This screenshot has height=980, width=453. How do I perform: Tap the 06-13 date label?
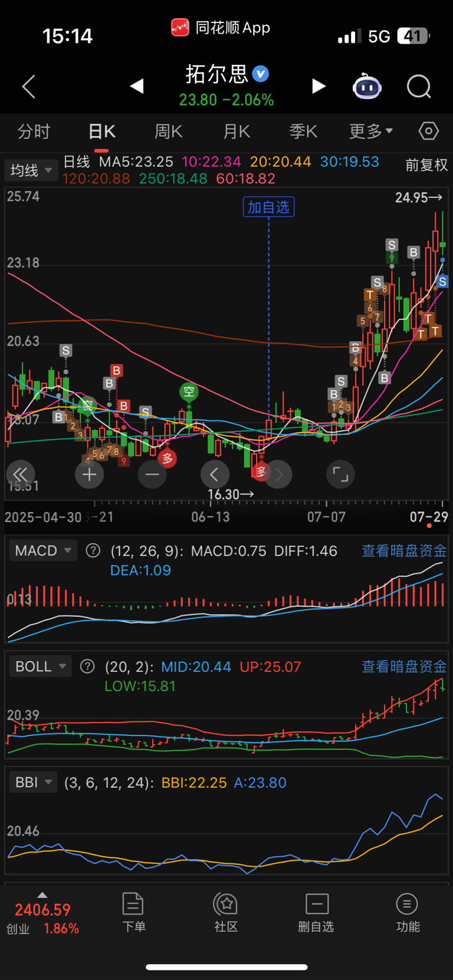coord(211,517)
